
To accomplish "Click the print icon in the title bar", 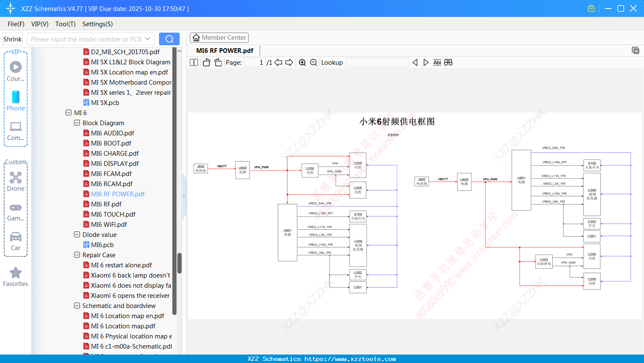I will pyautogui.click(x=591, y=8).
